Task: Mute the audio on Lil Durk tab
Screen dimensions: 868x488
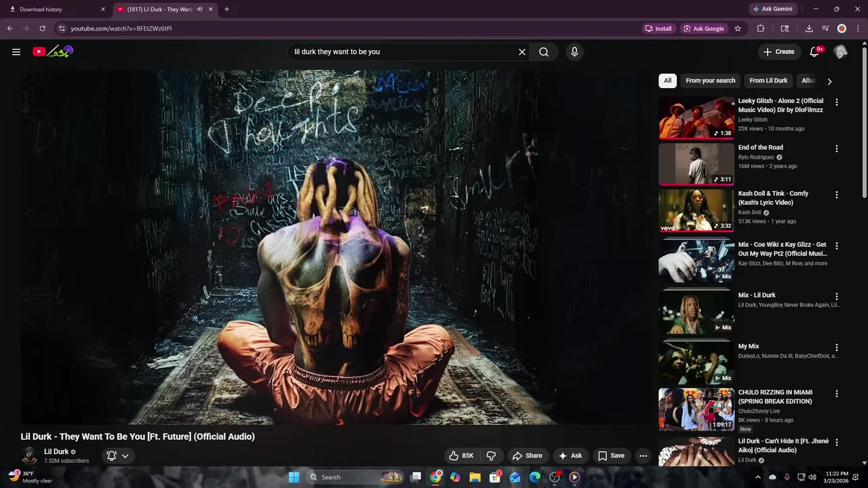Action: click(199, 9)
